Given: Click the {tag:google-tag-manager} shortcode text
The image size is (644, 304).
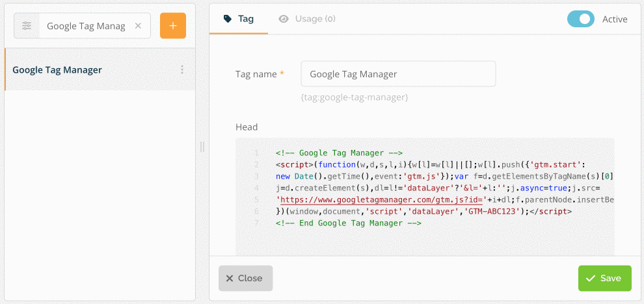Looking at the screenshot, I should [x=355, y=97].
